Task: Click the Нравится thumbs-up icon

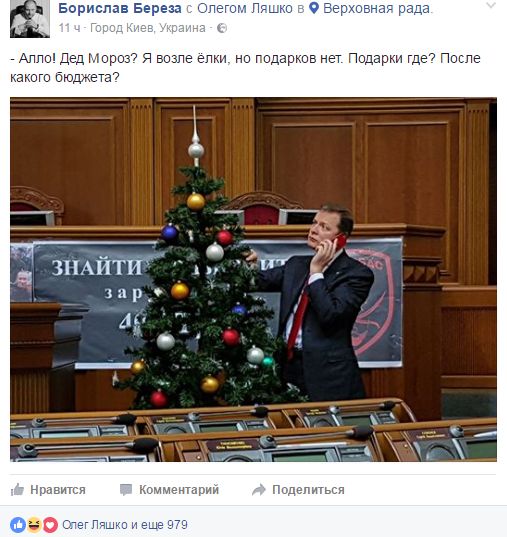Action: tap(17, 490)
